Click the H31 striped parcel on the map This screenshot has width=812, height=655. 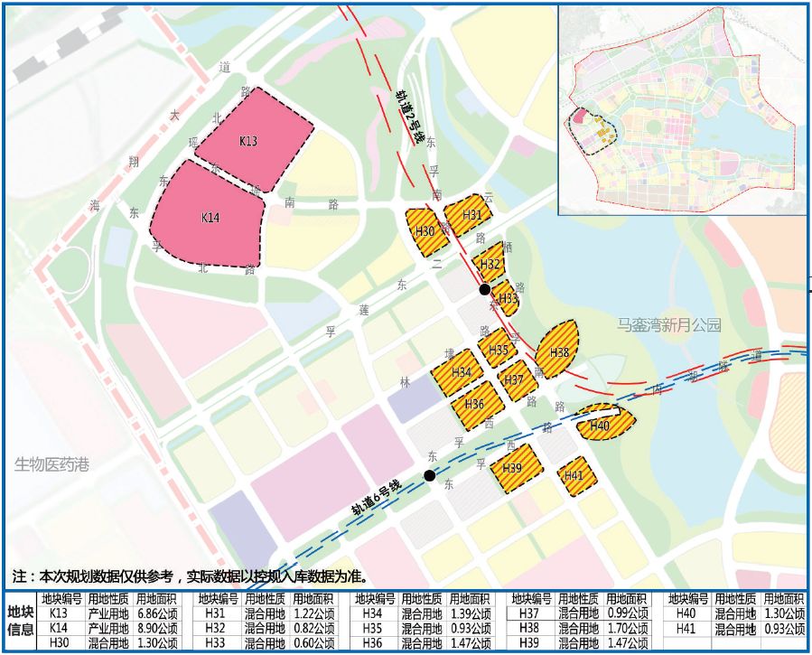tap(469, 215)
